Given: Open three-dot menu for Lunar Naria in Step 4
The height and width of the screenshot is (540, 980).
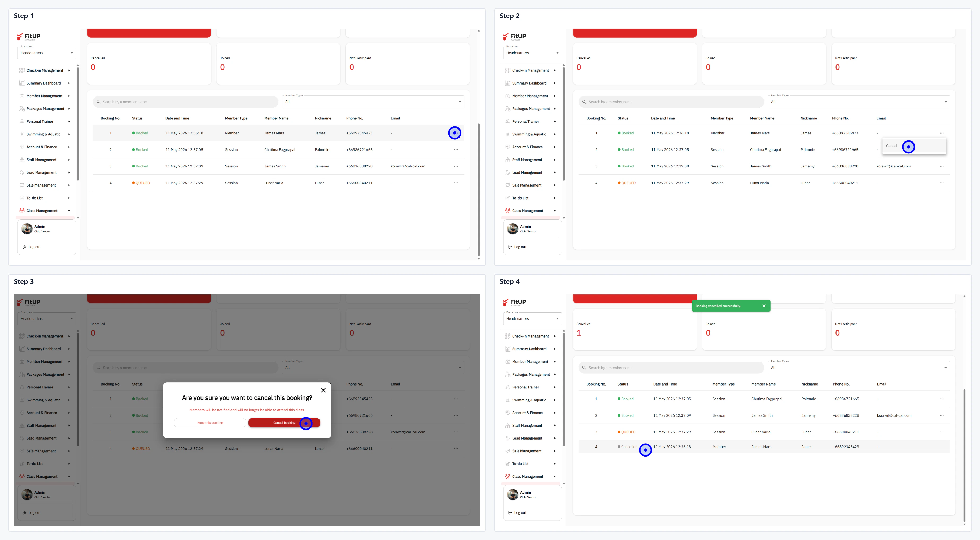Looking at the screenshot, I should click(942, 432).
